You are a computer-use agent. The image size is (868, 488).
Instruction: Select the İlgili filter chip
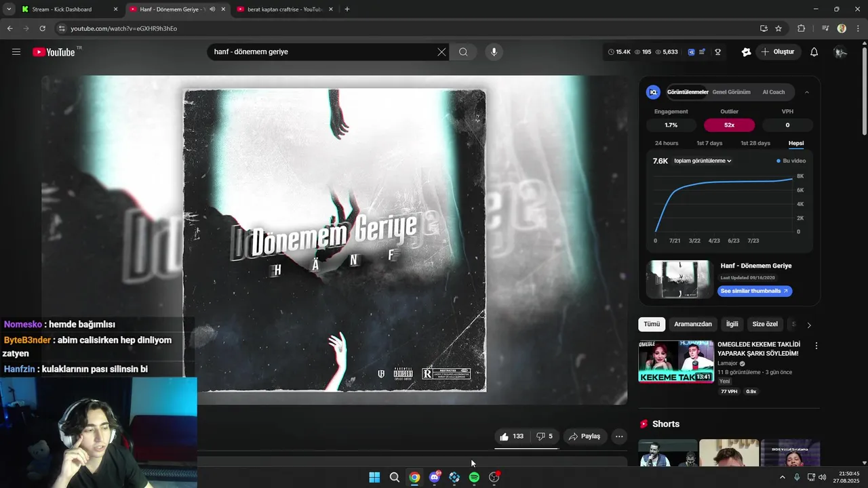click(x=732, y=325)
